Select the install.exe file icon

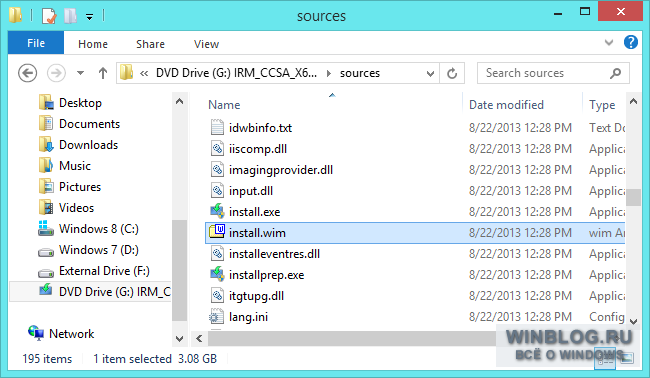[217, 211]
